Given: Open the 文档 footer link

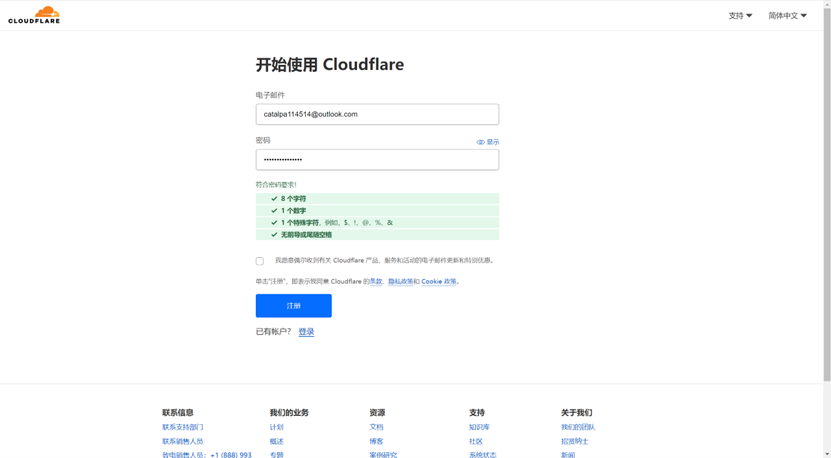Looking at the screenshot, I should coord(376,427).
